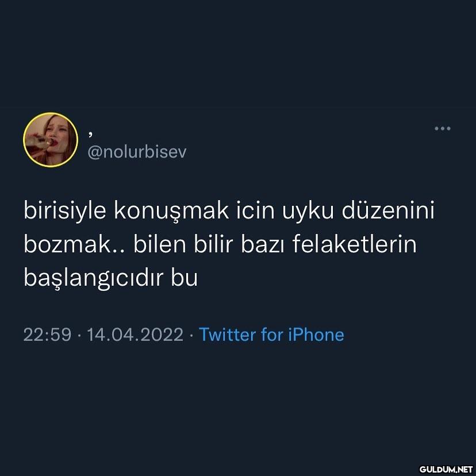The image size is (476, 476).
Task: Open the Twitter for iPhone source link
Action: click(x=271, y=335)
